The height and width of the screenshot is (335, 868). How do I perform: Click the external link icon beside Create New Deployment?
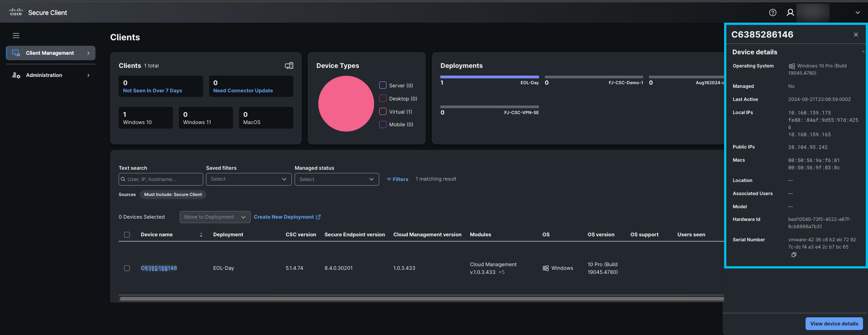tap(318, 217)
